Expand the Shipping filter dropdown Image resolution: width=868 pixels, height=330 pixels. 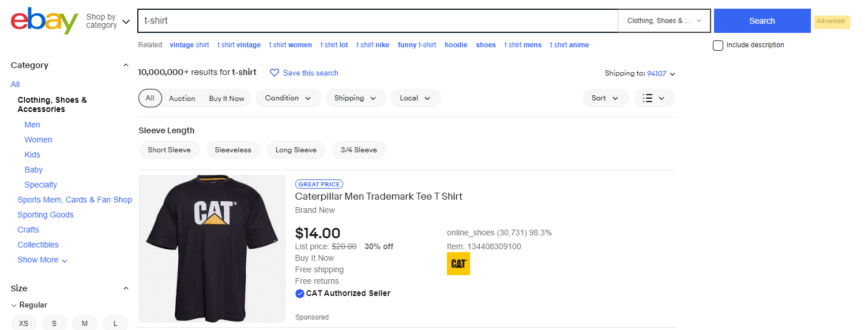click(x=355, y=98)
